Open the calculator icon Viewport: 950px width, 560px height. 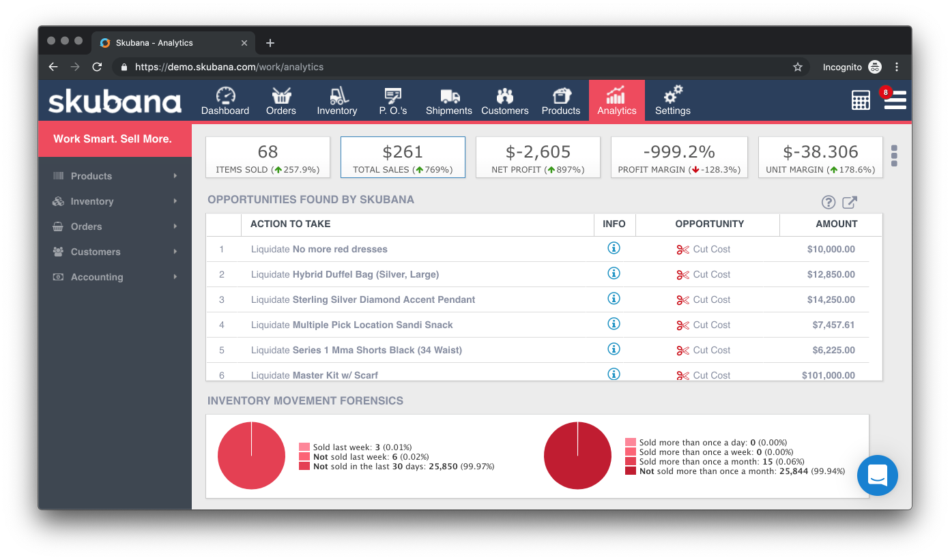pos(861,100)
